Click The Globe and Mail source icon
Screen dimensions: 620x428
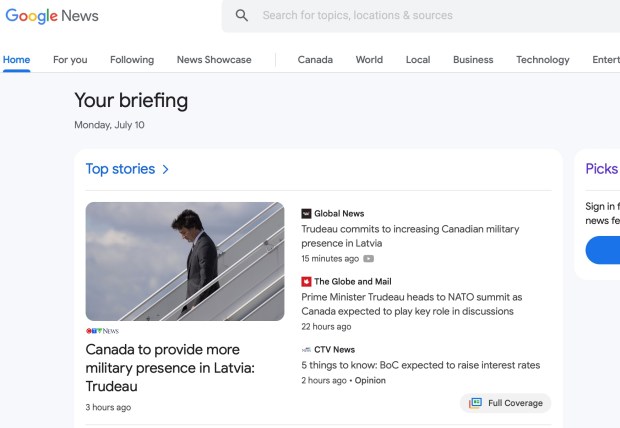[x=307, y=282]
